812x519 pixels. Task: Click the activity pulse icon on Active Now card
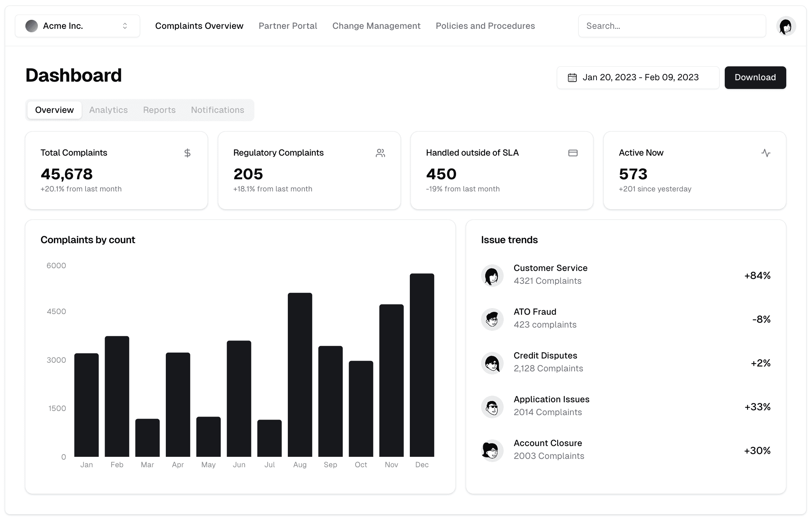(x=766, y=153)
